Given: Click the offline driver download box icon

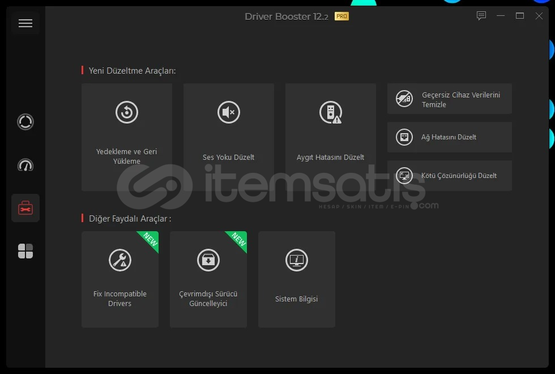Looking at the screenshot, I should click(208, 260).
